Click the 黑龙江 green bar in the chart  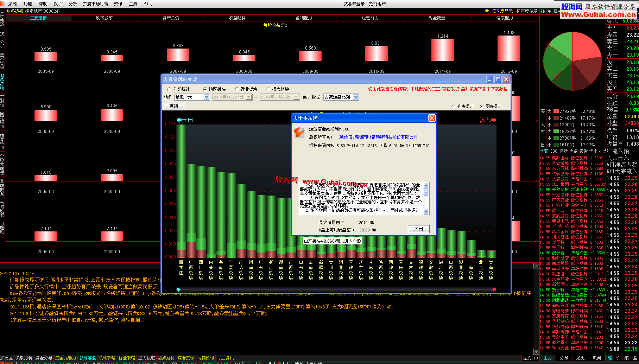point(181,191)
